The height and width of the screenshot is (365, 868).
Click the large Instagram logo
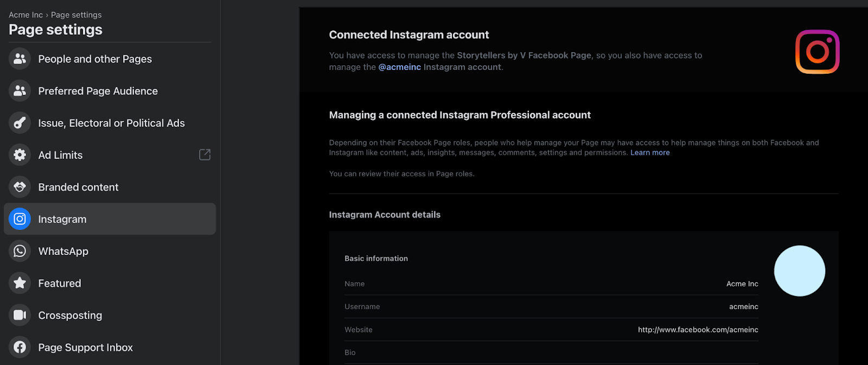pyautogui.click(x=817, y=52)
